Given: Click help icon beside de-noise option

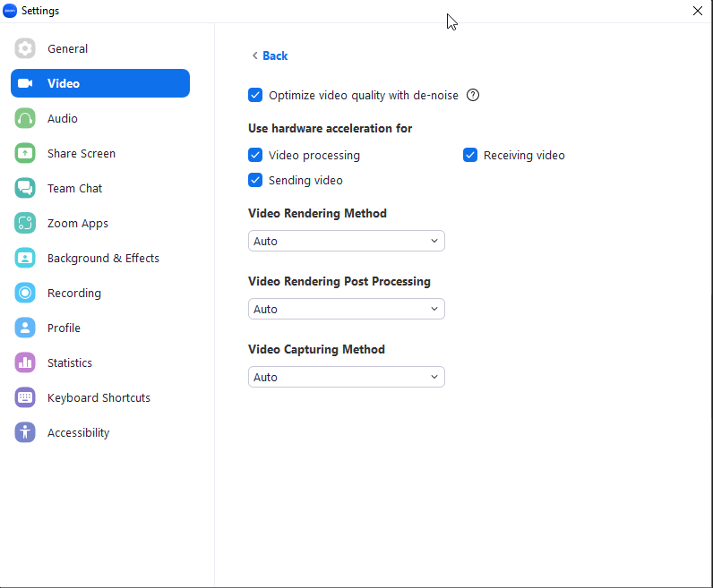Looking at the screenshot, I should 473,95.
